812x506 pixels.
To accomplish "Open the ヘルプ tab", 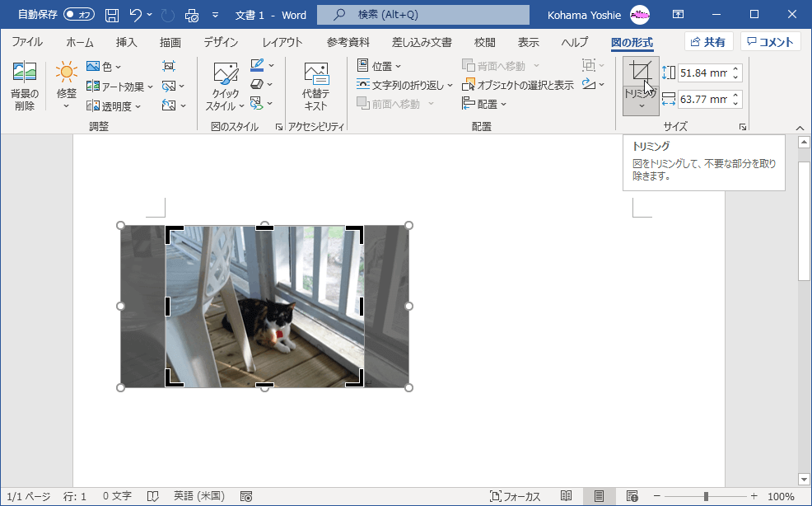I will tap(575, 42).
